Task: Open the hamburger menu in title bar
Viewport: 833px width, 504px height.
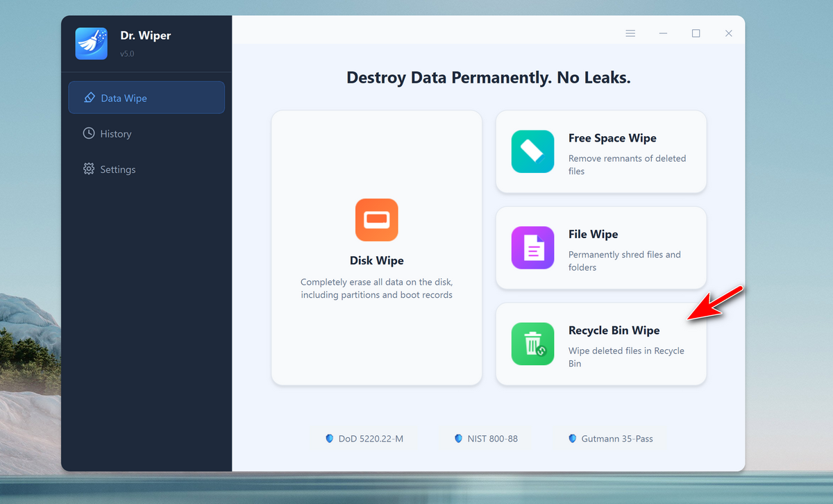Action: click(630, 33)
